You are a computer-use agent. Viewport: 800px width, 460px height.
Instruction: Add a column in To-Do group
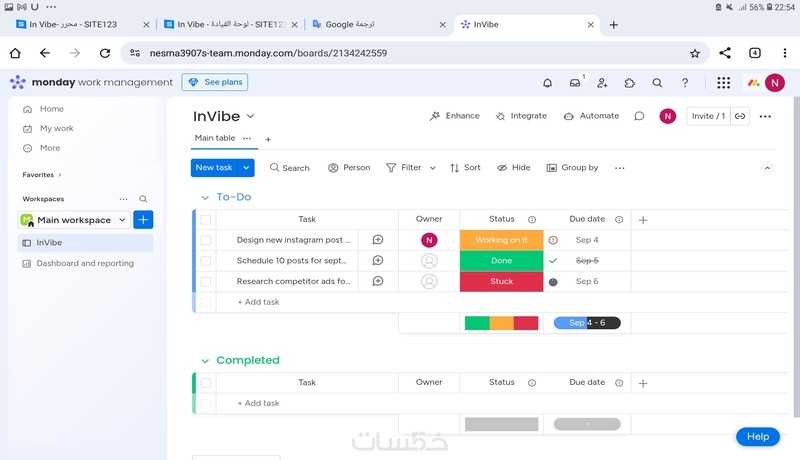pos(643,220)
